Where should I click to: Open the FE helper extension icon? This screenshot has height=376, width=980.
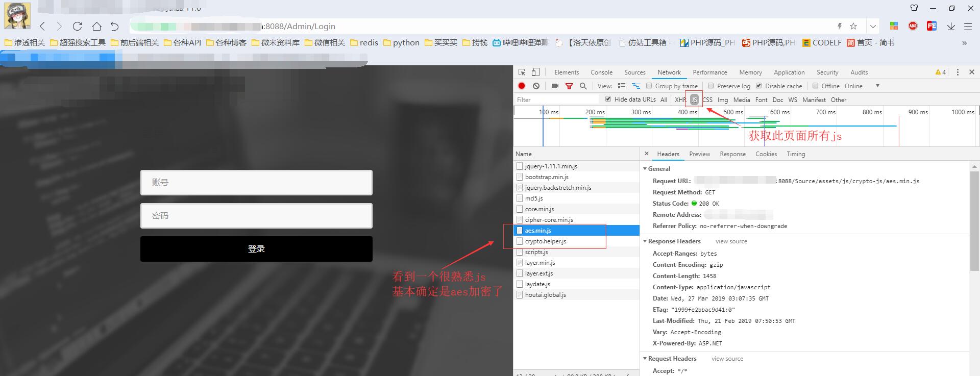click(932, 26)
